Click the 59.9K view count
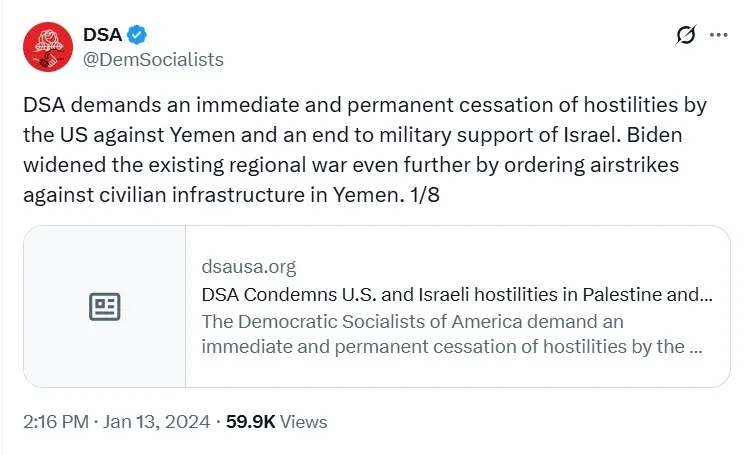Image resolution: width=745 pixels, height=455 pixels. pos(250,422)
